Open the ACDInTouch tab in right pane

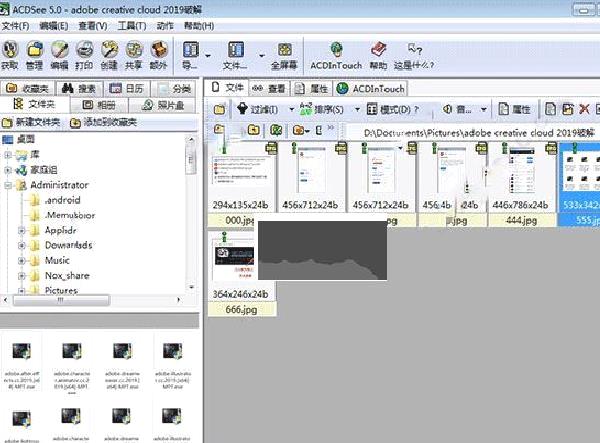pos(370,88)
